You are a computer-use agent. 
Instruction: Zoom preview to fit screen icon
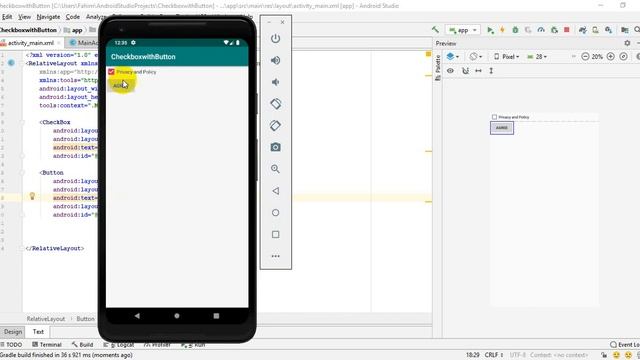pyautogui.click(x=623, y=57)
